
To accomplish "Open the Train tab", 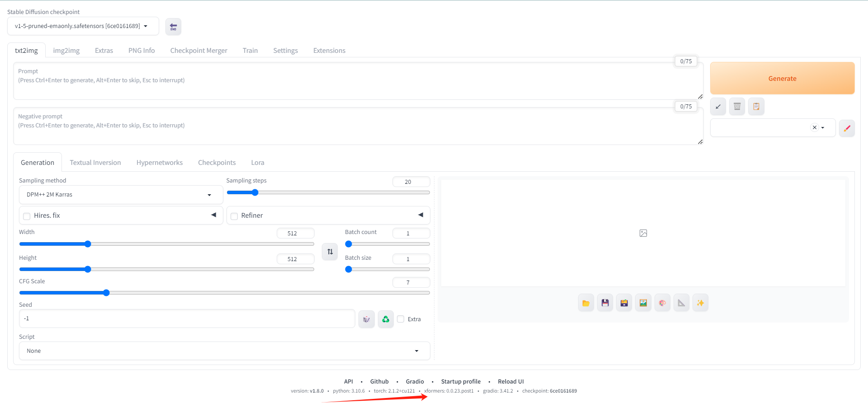I will click(250, 51).
